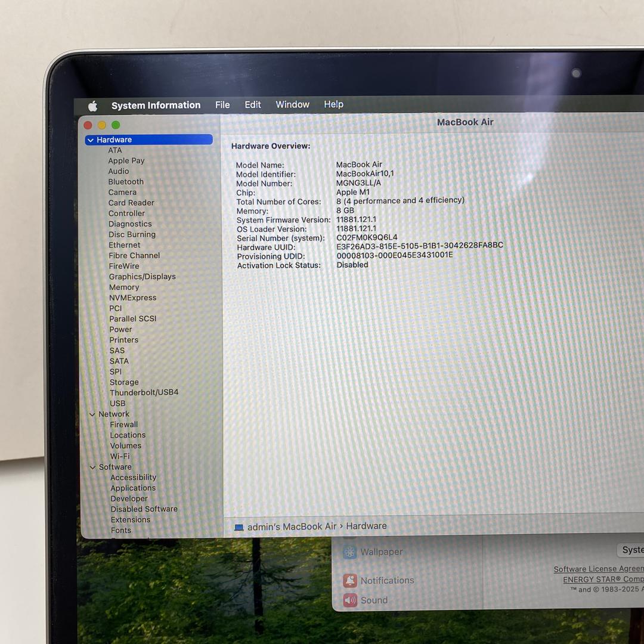Click the Provisioning UDID value
The image size is (644, 644).
(x=394, y=255)
